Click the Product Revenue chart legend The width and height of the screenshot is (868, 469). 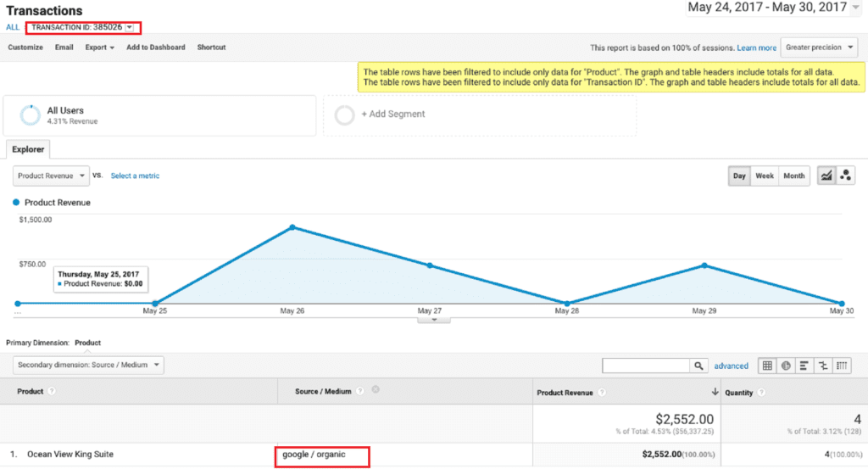pyautogui.click(x=52, y=203)
